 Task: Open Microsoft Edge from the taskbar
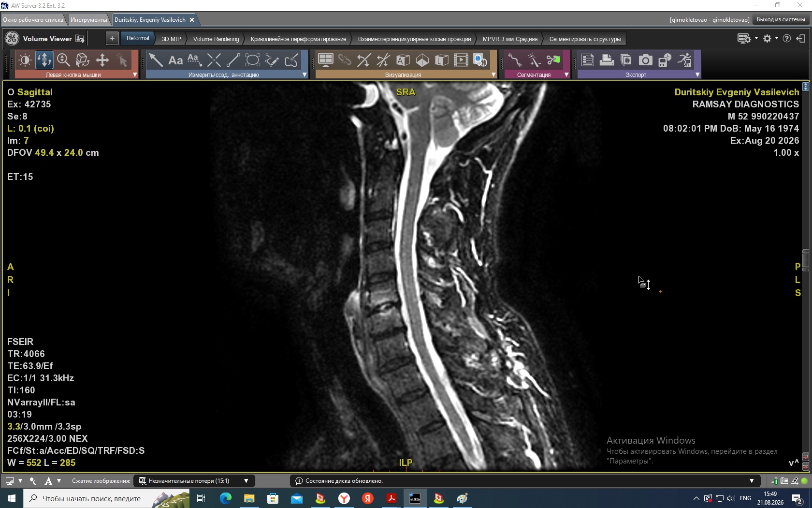225,498
